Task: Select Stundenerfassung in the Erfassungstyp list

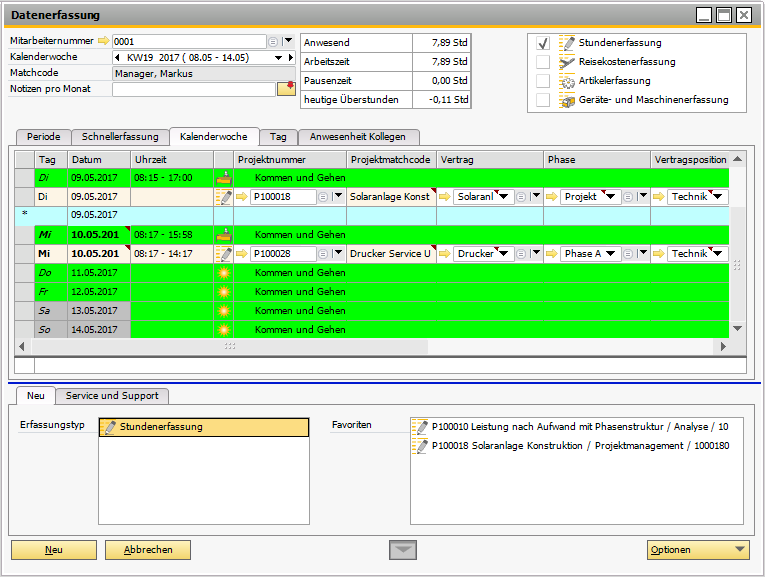Action: pyautogui.click(x=204, y=427)
